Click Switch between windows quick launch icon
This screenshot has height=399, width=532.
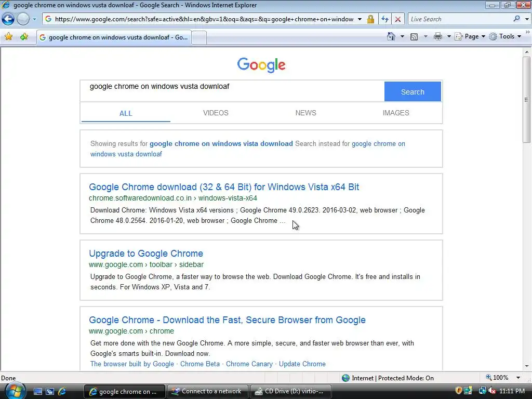coord(50,392)
